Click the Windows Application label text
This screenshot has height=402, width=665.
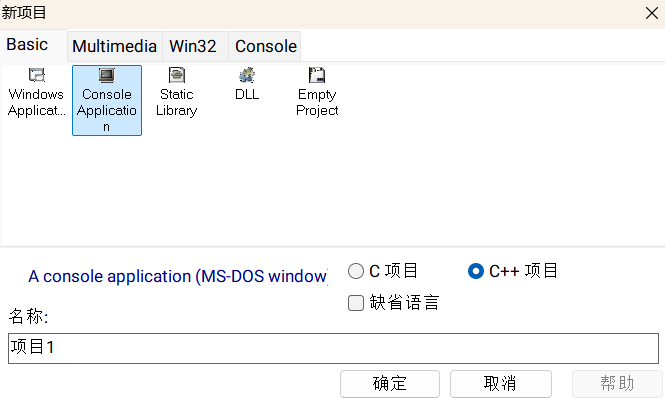pos(36,102)
